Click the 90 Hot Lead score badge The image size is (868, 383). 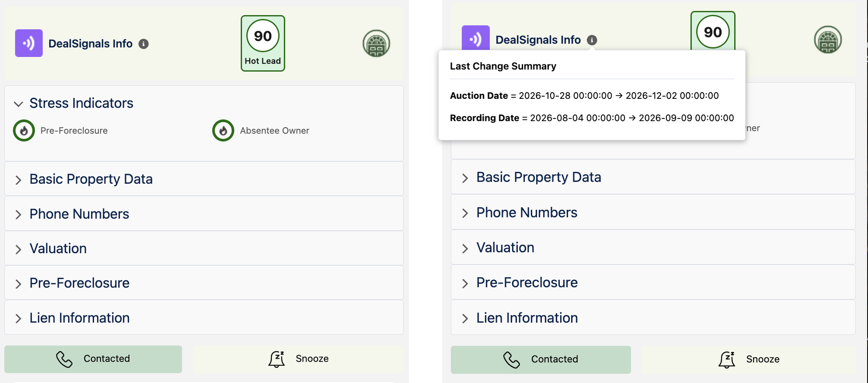pyautogui.click(x=263, y=44)
